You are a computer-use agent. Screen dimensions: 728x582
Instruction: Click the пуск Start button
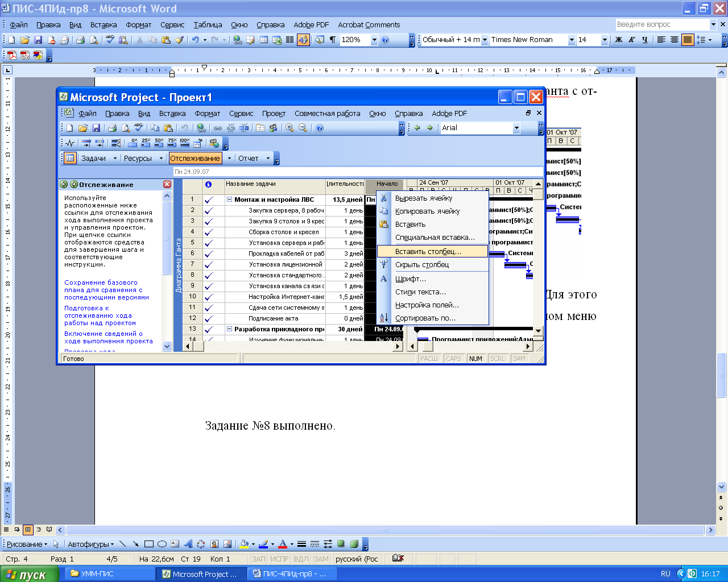point(29,574)
